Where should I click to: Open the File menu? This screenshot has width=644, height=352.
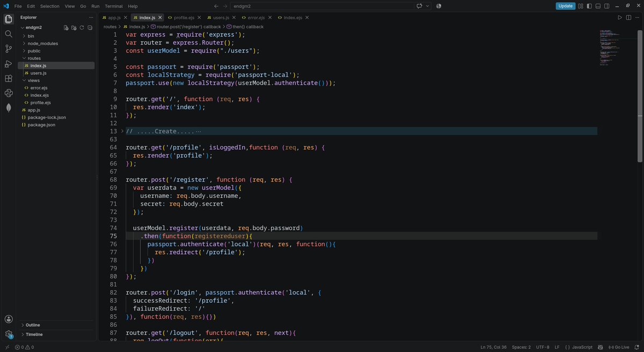click(18, 6)
